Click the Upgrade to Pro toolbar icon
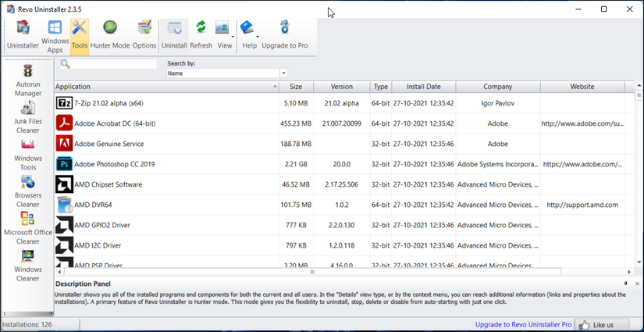 [x=284, y=36]
